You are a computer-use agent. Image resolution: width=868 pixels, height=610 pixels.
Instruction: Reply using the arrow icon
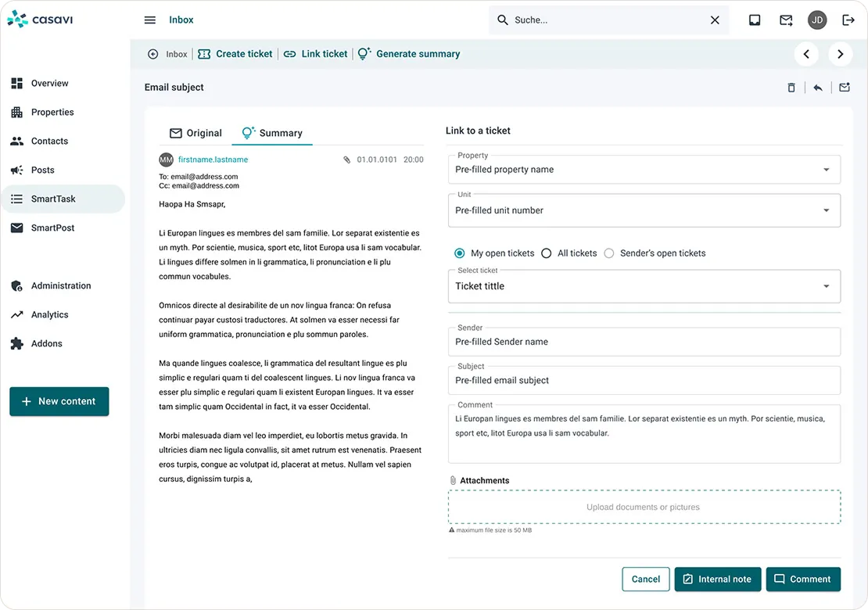click(x=818, y=88)
